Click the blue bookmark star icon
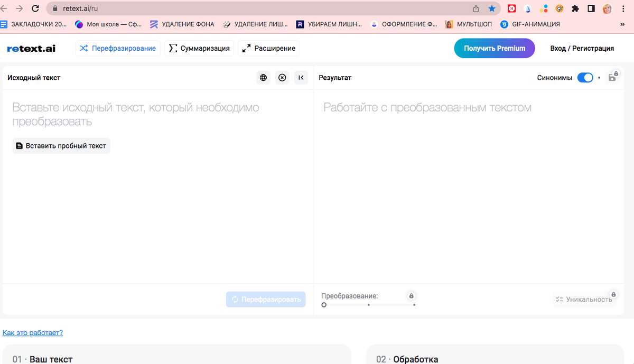634x364 pixels. [x=492, y=8]
